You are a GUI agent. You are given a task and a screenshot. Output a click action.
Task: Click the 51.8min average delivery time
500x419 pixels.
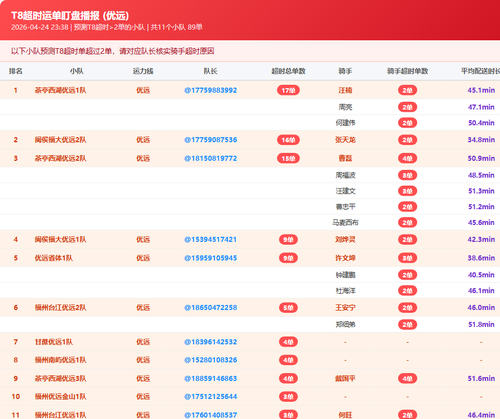tap(481, 325)
